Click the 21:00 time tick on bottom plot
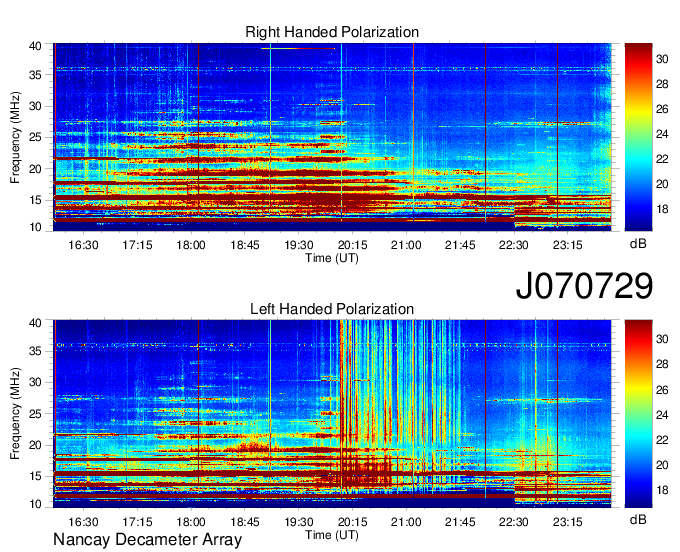Viewport: 680px width, 552px height. pos(406,522)
